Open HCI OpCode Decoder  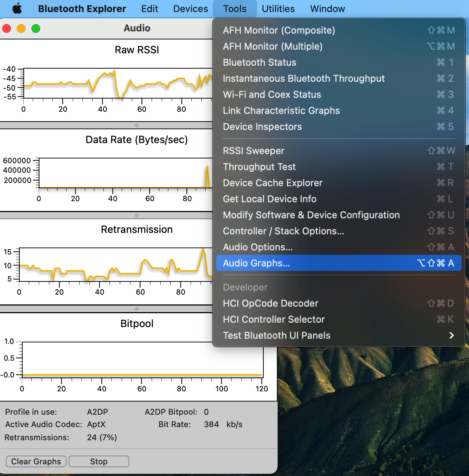coord(339,303)
